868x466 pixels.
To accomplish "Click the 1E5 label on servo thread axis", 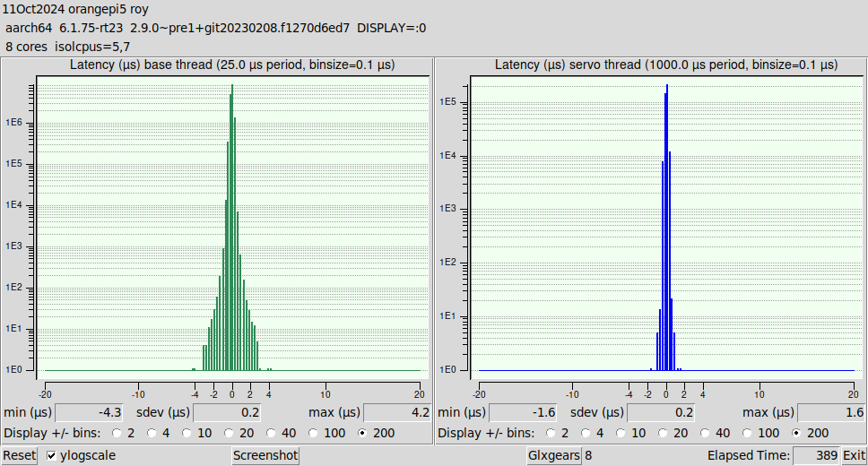I will click(x=448, y=102).
